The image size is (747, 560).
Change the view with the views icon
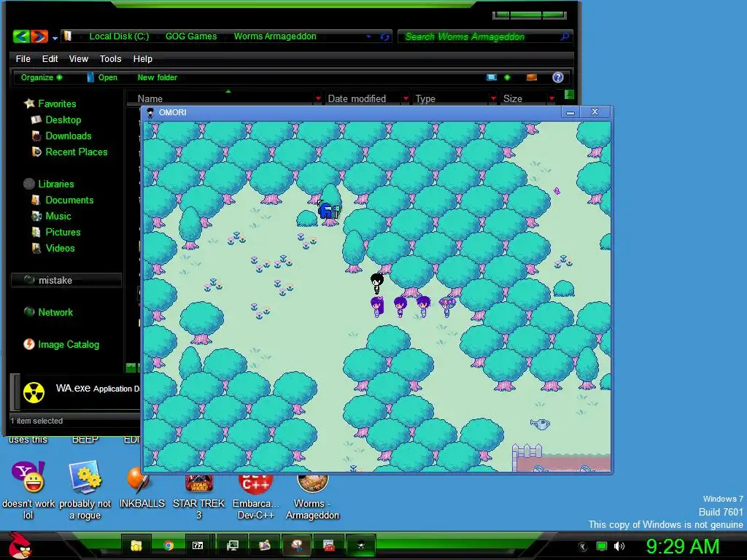click(x=492, y=77)
